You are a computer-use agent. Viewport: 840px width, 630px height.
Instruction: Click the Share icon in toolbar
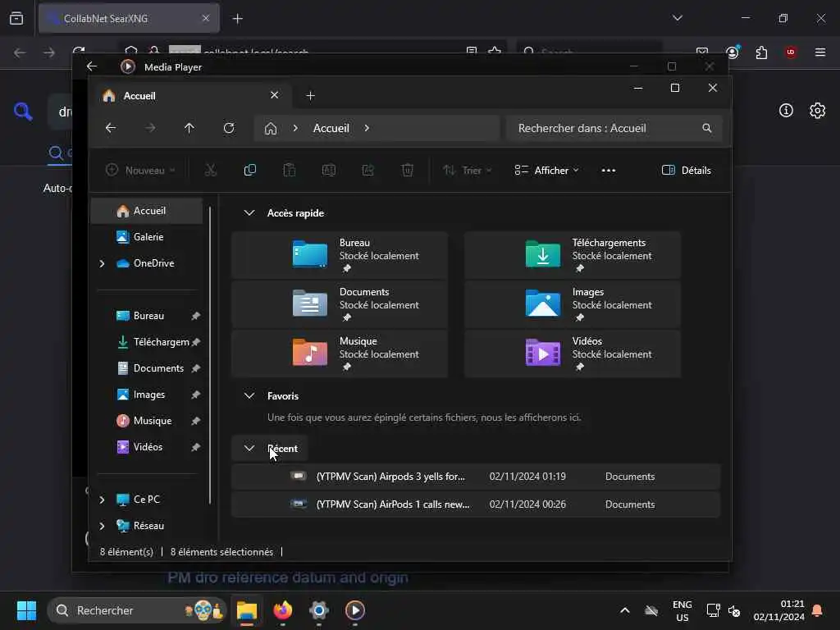pos(368,171)
